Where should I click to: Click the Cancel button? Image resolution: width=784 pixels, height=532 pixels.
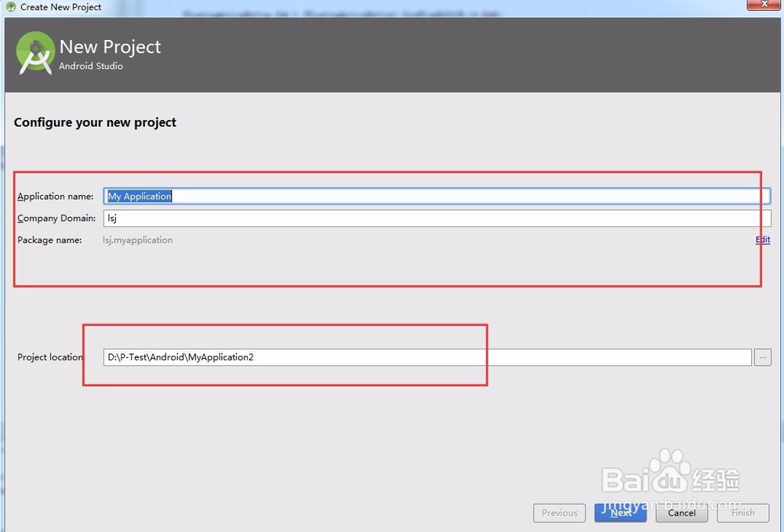(681, 513)
